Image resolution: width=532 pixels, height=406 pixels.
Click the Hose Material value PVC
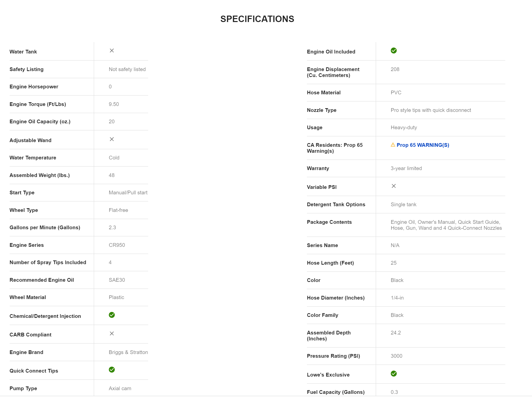[x=396, y=93]
